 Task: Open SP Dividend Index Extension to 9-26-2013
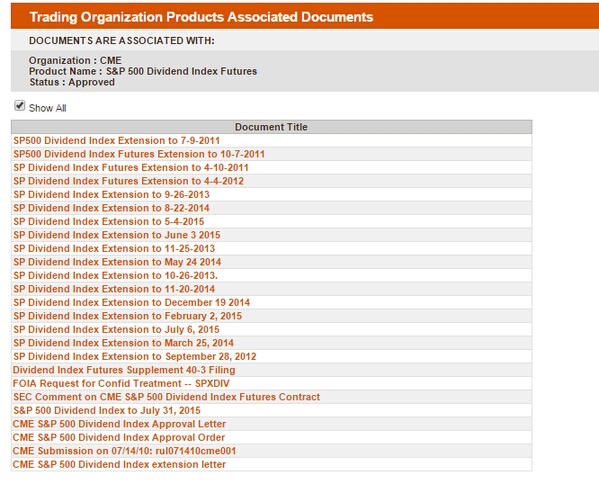click(x=112, y=194)
